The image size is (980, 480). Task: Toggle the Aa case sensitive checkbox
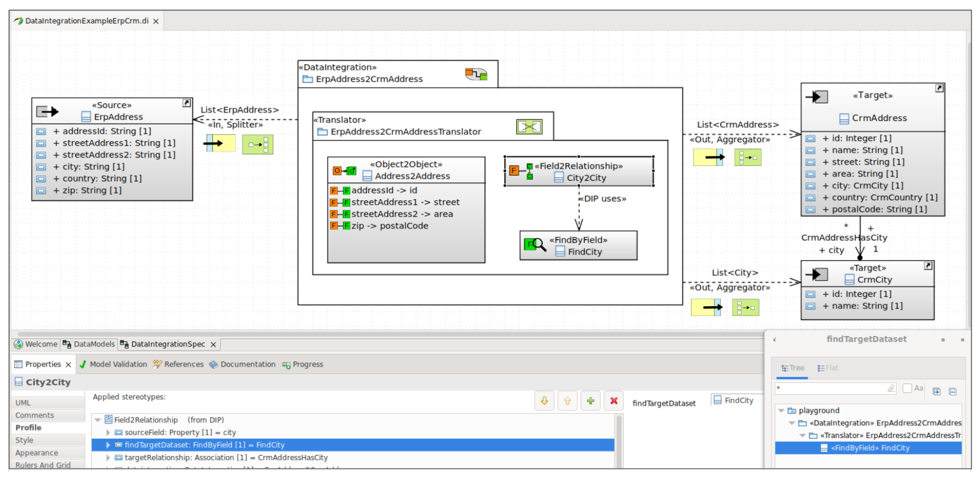[x=907, y=388]
